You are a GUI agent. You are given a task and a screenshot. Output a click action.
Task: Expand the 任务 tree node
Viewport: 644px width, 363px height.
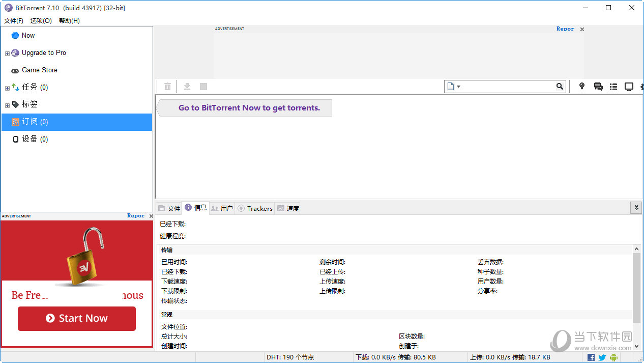[7, 88]
